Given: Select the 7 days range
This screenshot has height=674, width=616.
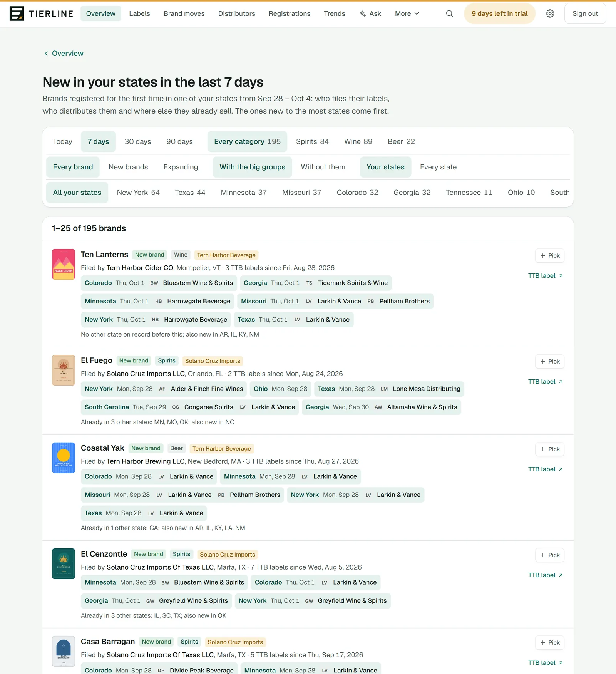Looking at the screenshot, I should [98, 141].
